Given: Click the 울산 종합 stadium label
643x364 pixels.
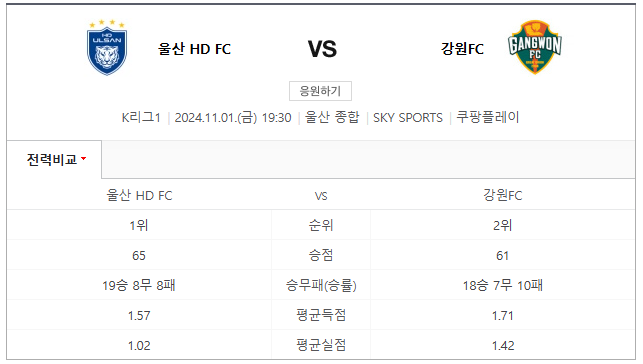Looking at the screenshot, I should click(332, 118).
